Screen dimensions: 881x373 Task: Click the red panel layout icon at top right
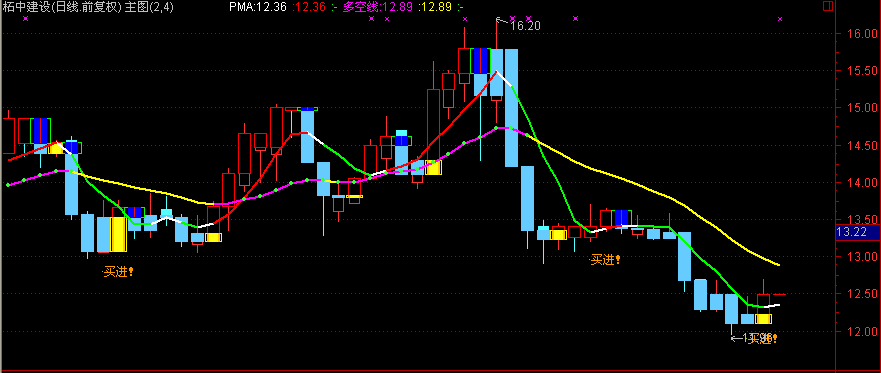(843, 7)
